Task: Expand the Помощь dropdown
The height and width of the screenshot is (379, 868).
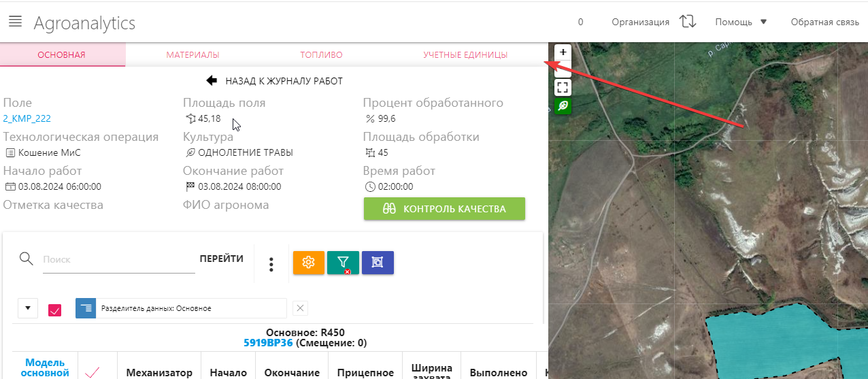Action: point(741,22)
